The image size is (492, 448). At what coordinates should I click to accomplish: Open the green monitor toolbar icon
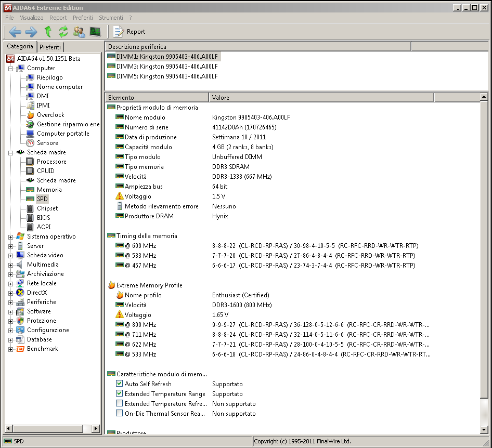[x=95, y=32]
